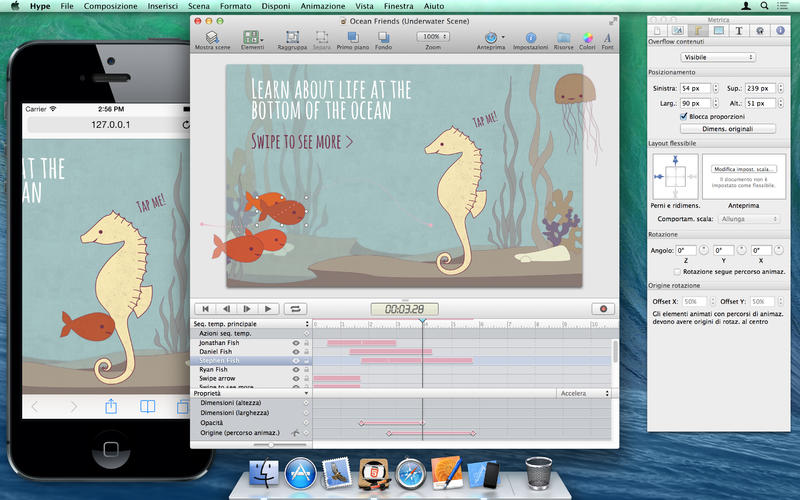Image resolution: width=800 pixels, height=500 pixels.
Task: Click the timeline zoom slider
Action: click(x=271, y=444)
